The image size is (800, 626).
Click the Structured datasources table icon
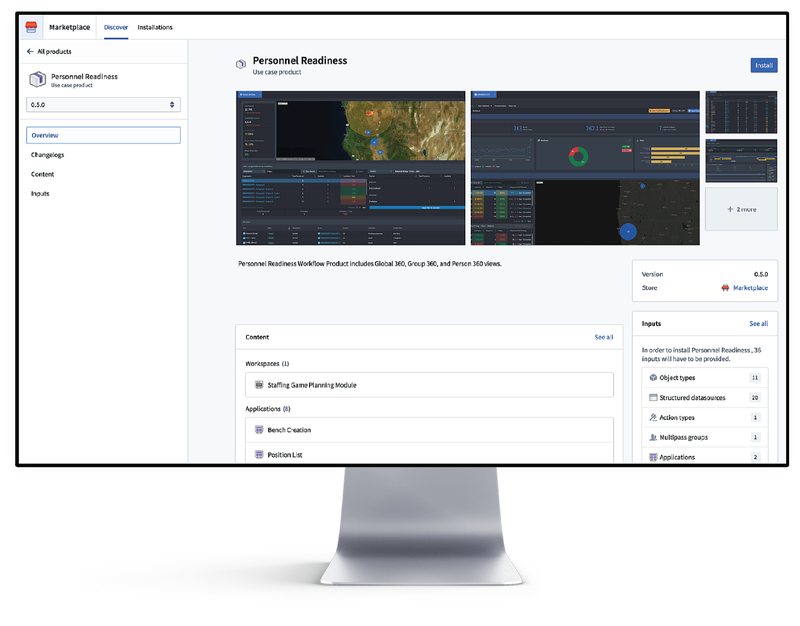[653, 398]
